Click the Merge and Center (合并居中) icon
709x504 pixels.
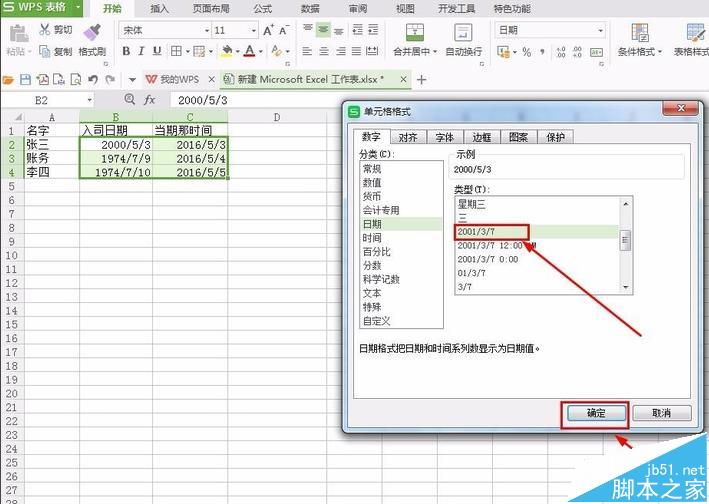(x=415, y=33)
